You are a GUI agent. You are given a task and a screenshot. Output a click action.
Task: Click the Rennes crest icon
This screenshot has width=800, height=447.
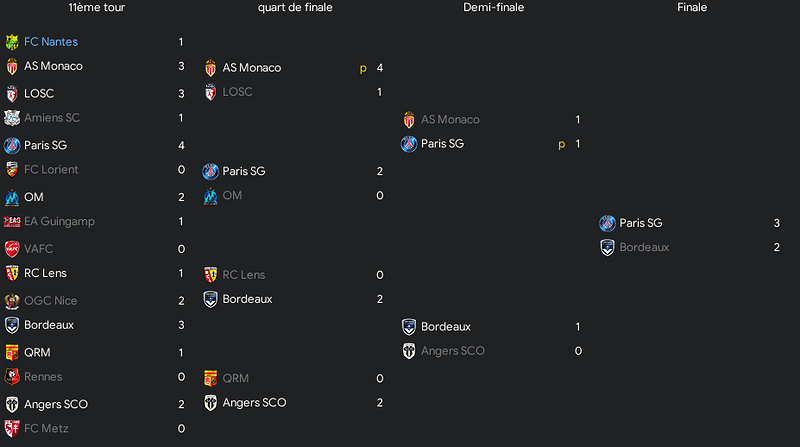click(x=12, y=377)
